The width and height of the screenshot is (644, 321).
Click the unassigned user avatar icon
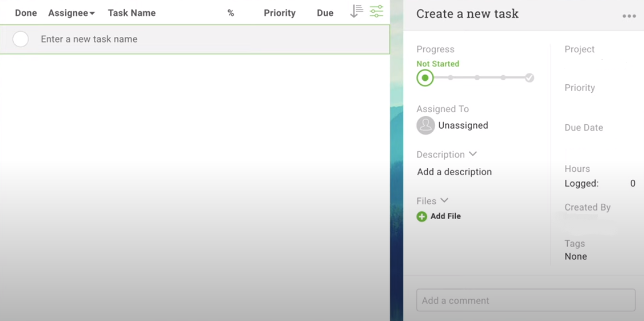click(x=426, y=125)
